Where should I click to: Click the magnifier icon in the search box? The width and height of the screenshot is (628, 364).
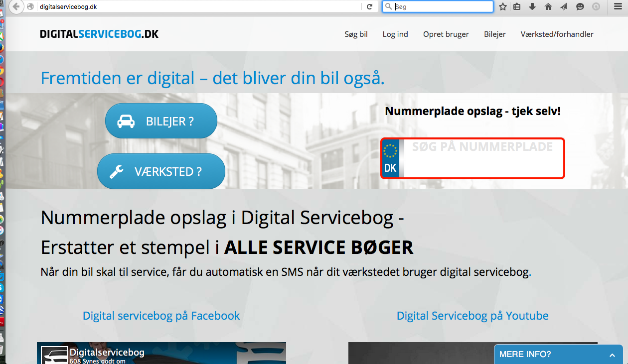pyautogui.click(x=388, y=6)
